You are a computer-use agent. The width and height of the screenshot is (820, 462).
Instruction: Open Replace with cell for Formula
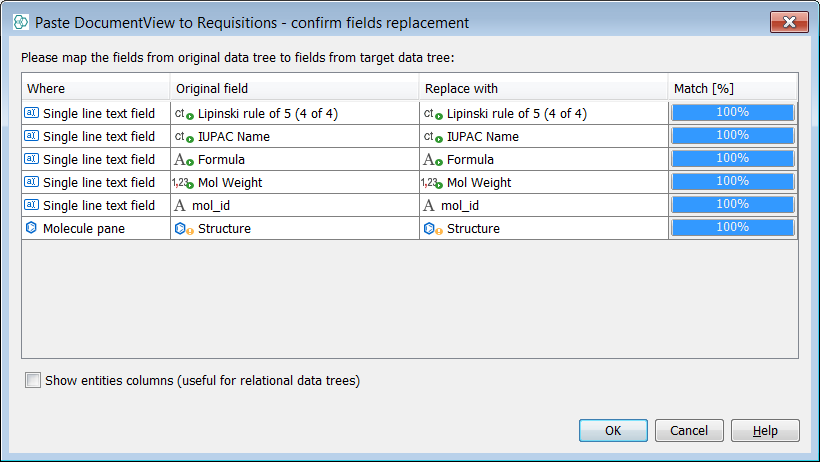[543, 160]
